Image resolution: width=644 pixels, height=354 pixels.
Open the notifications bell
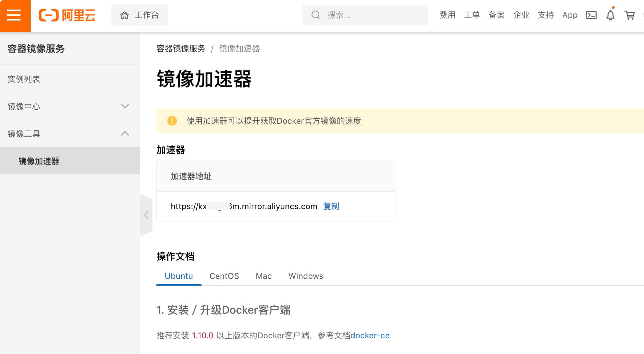click(x=611, y=15)
